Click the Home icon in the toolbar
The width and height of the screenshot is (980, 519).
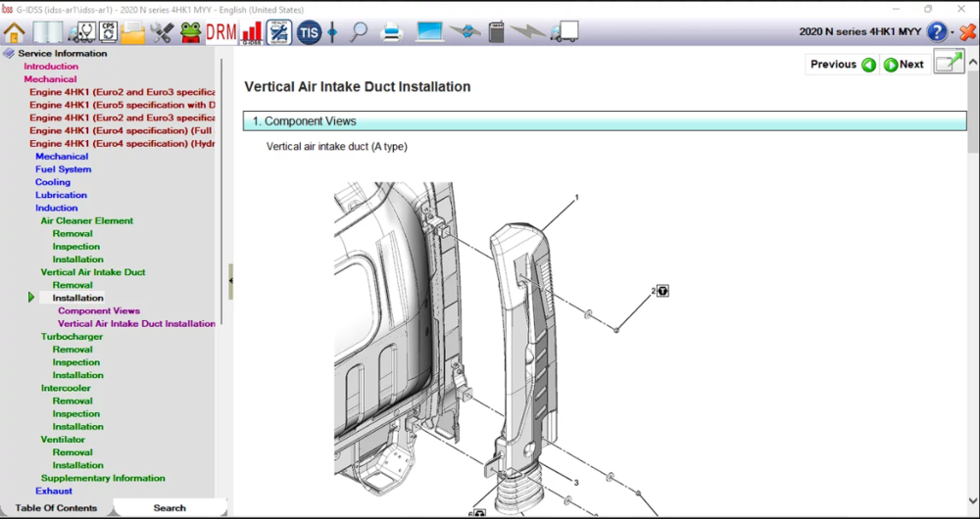14,32
